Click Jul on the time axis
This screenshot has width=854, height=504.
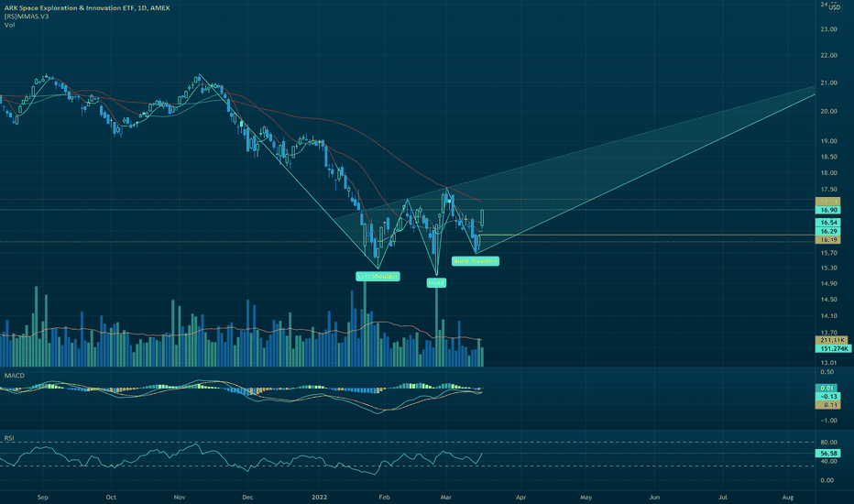pos(723,497)
